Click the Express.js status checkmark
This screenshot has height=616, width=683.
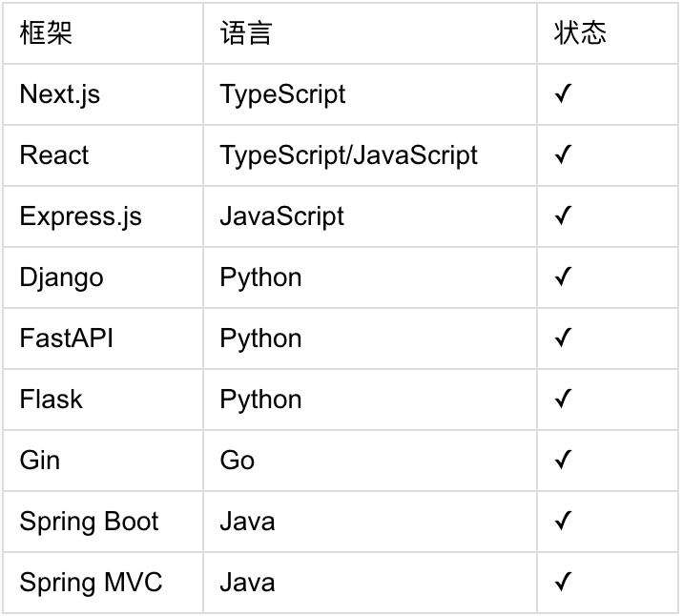coord(563,216)
